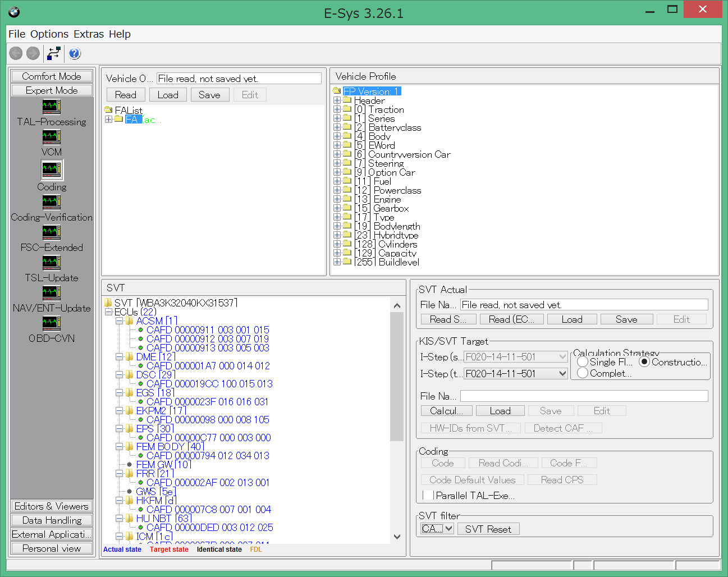The height and width of the screenshot is (577, 728).
Task: Click the KIS/SVT Target File Name field
Action: point(584,396)
